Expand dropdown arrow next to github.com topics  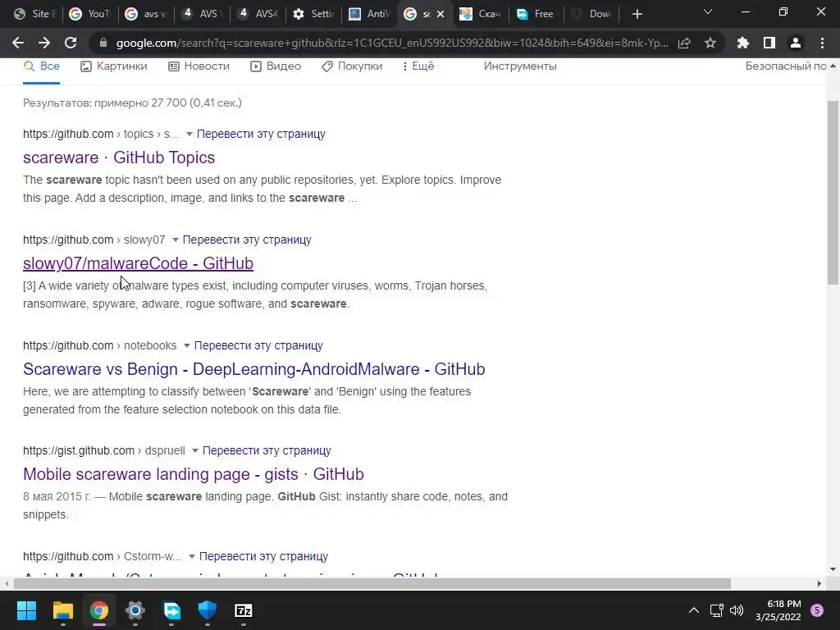189,134
